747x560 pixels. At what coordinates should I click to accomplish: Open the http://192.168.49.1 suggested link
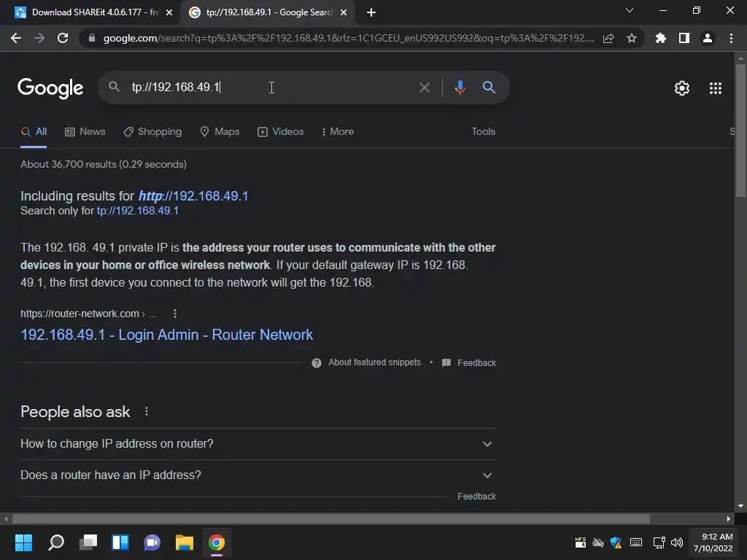193,195
